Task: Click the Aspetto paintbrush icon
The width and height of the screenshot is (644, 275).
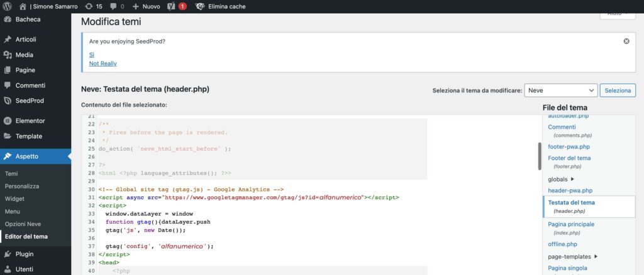Action: coord(7,156)
